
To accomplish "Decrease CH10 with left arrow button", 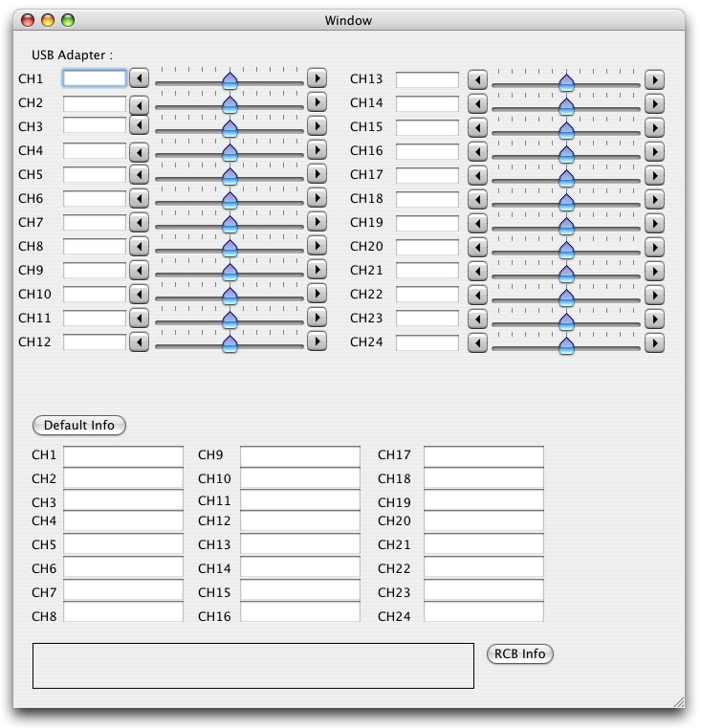I will [139, 294].
